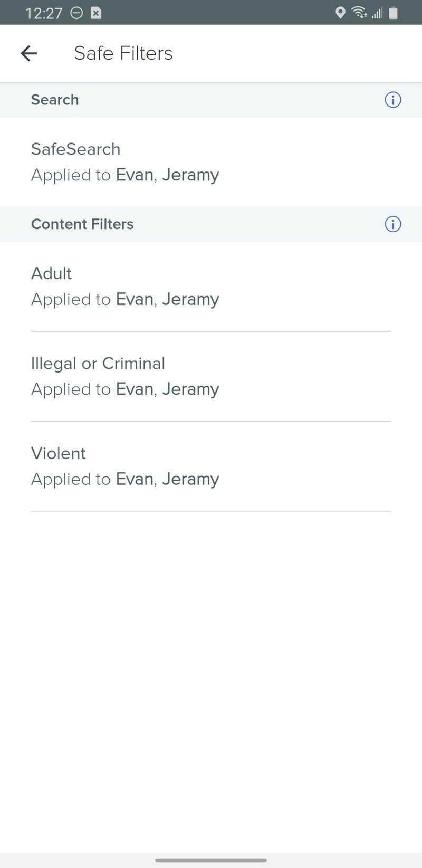The image size is (422, 868).
Task: Tap Evan under the Violent filter
Action: [135, 479]
